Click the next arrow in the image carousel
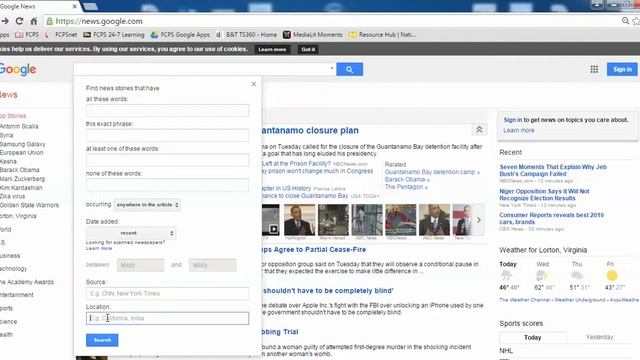 coord(479,220)
